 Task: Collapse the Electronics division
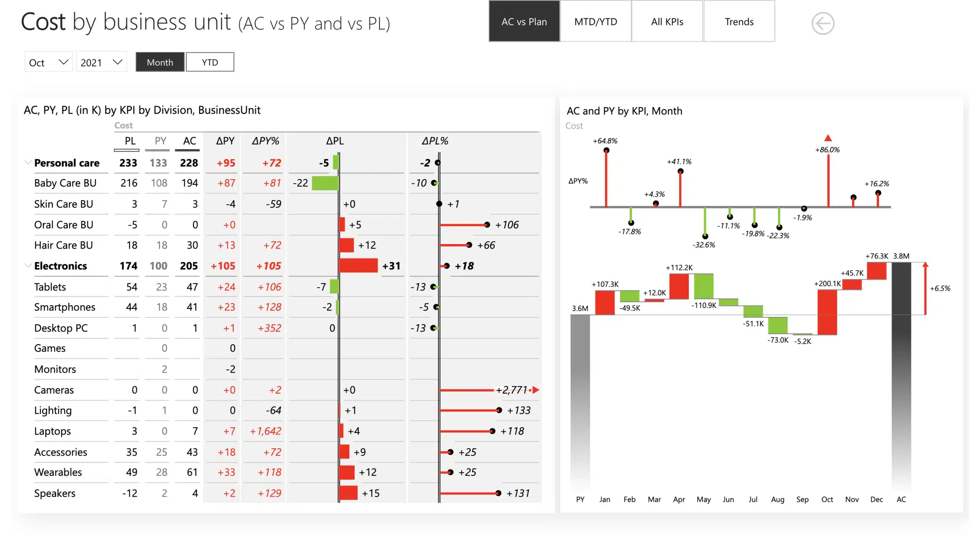click(28, 265)
